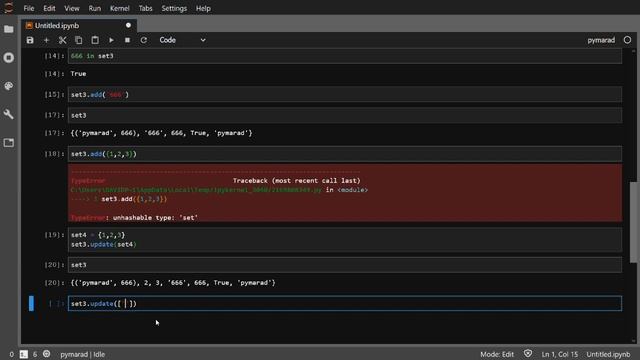Click cell 15 with set3.add('666')
The width and height of the screenshot is (640, 360).
tap(345, 95)
